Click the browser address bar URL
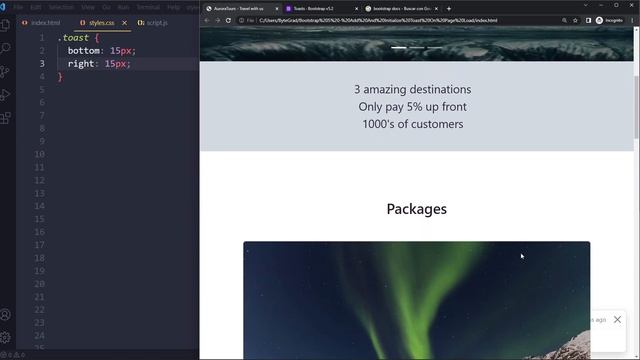Viewport: 640px width, 360px height. point(378,20)
